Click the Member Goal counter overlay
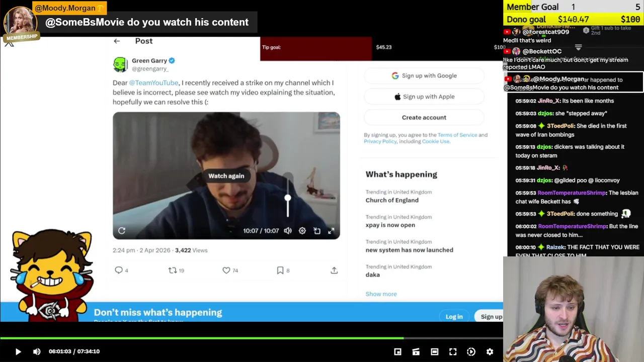The width and height of the screenshot is (644, 362). (574, 7)
